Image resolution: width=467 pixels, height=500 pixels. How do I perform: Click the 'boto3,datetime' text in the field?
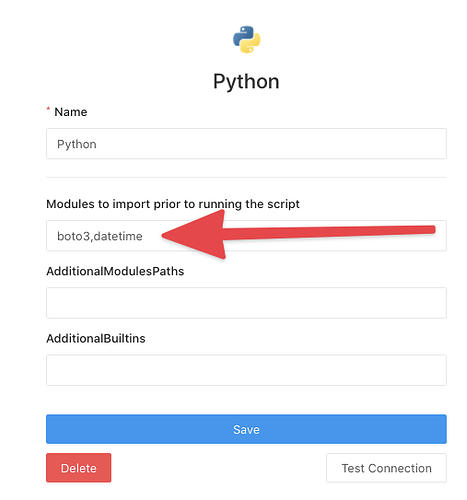click(x=100, y=236)
